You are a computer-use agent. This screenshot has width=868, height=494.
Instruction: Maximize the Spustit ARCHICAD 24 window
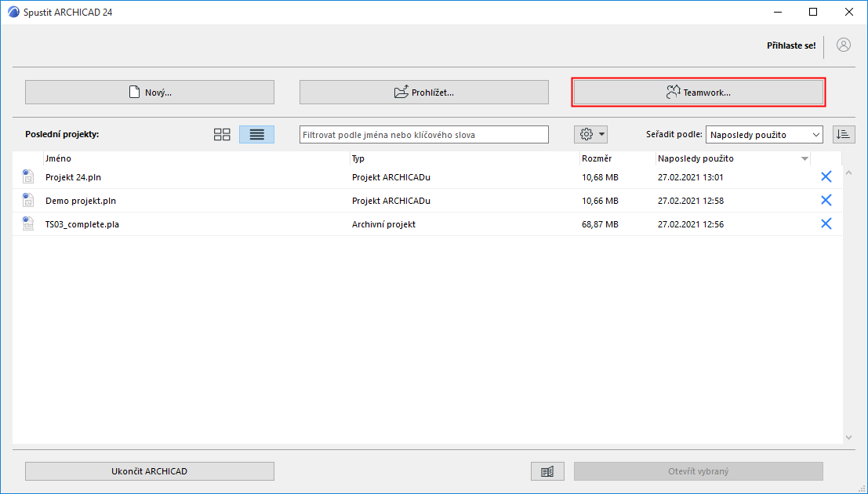coord(812,12)
